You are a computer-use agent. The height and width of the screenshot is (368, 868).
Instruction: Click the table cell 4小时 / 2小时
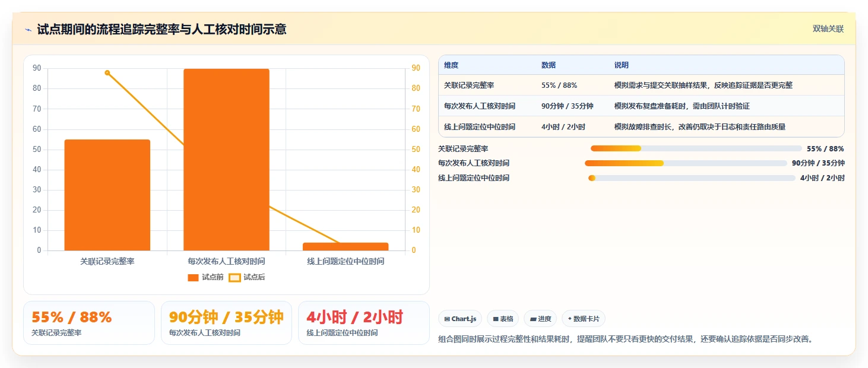click(x=563, y=127)
